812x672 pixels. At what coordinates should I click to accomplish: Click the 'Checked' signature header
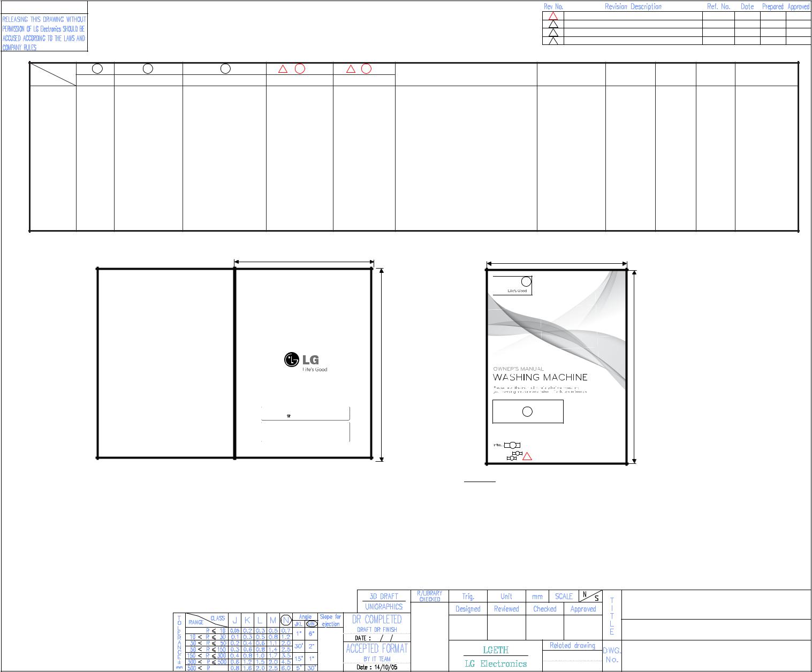(x=545, y=609)
